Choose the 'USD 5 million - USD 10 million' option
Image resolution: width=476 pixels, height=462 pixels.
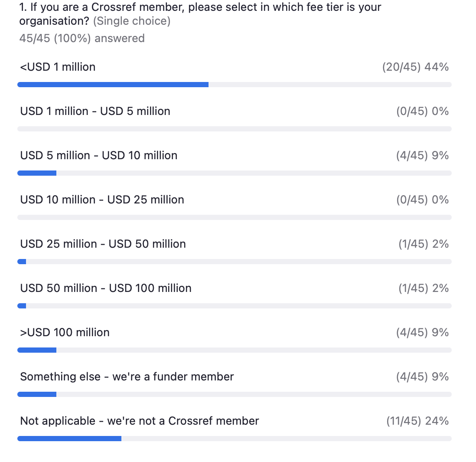pos(98,156)
